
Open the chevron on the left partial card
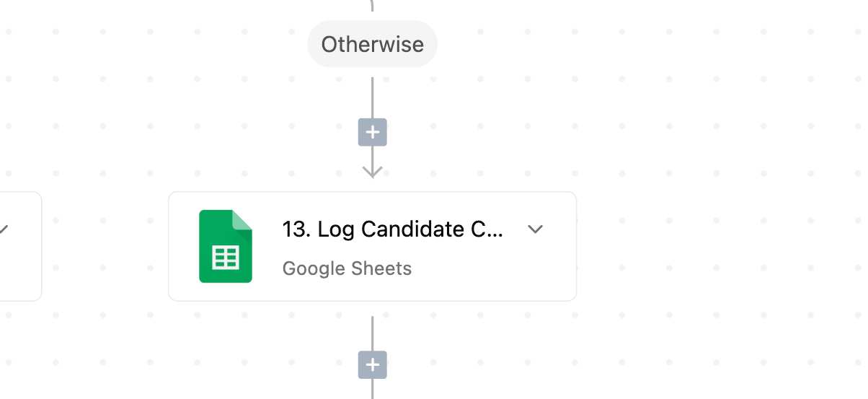4,229
